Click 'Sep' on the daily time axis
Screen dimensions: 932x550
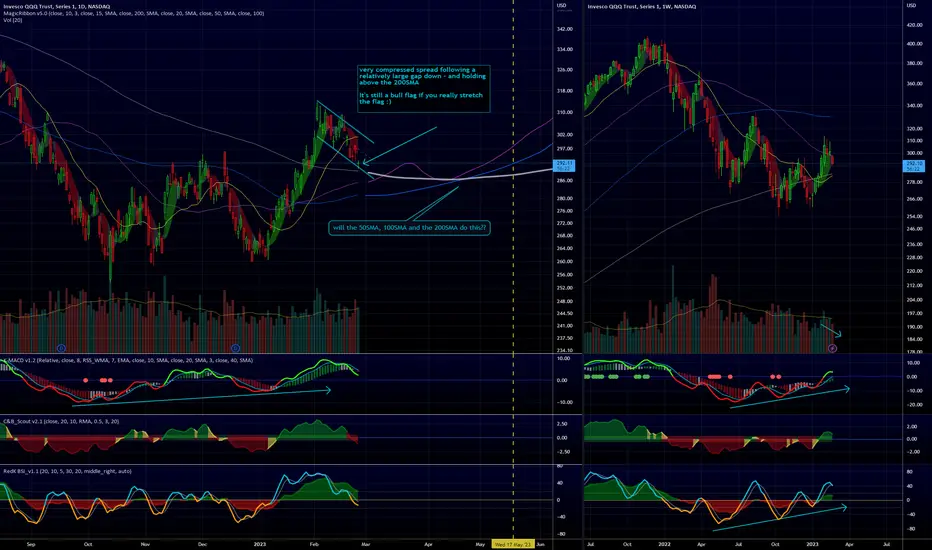(31, 544)
